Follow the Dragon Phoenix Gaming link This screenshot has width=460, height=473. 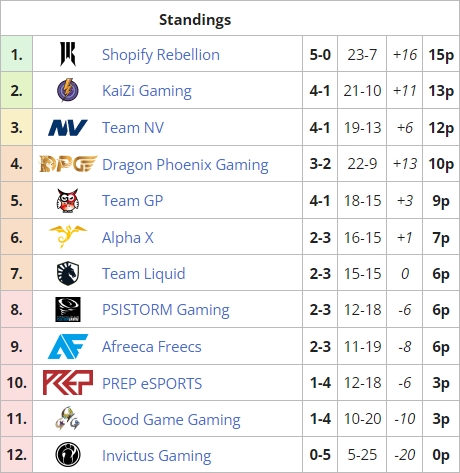pyautogui.click(x=185, y=165)
